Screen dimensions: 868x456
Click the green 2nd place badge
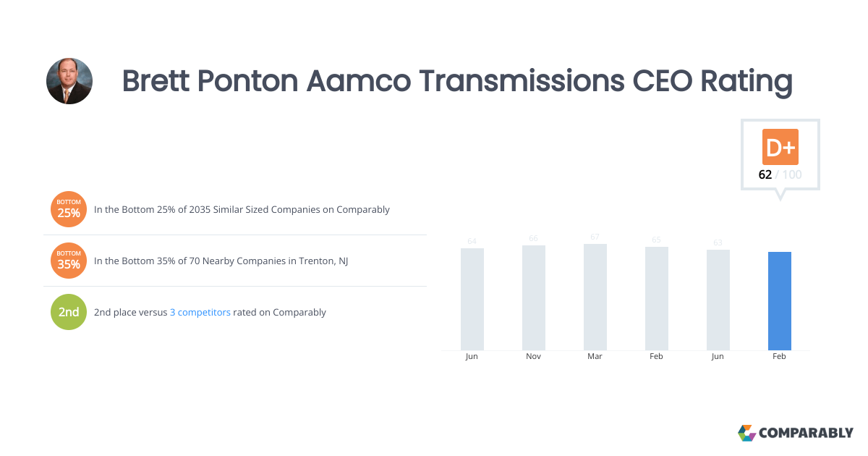coord(69,312)
